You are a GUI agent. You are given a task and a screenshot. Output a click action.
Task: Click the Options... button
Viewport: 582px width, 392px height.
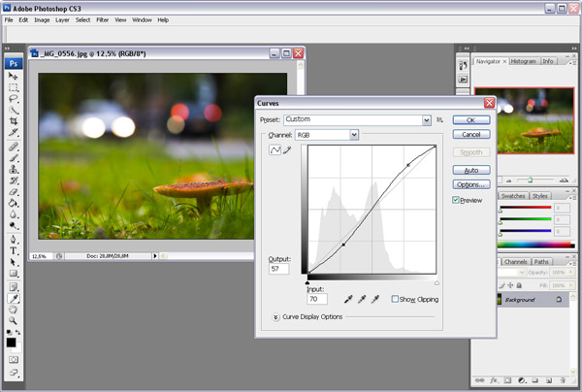[x=471, y=184]
